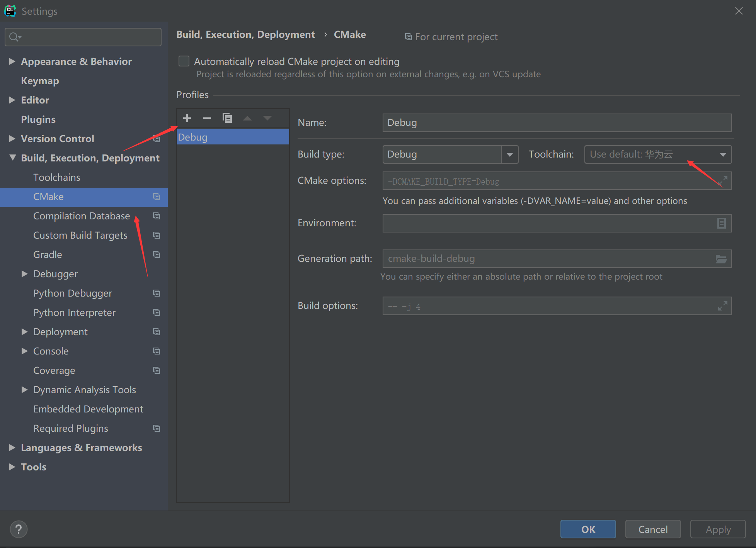Viewport: 756px width, 548px height.
Task: Add a new CMake profile with plus icon
Action: coord(187,118)
